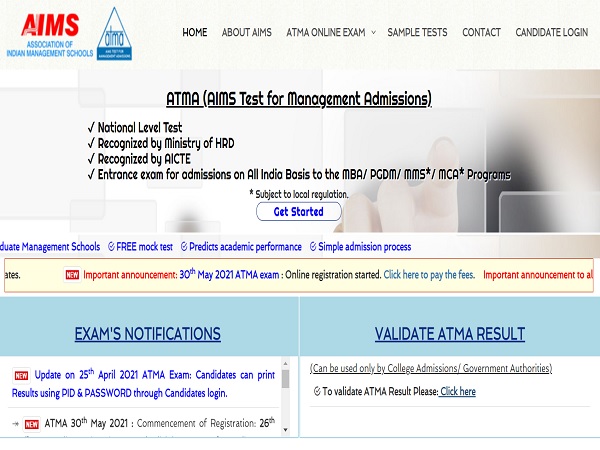
Task: Click checkmark icon before Predicts academic performance
Action: pos(182,247)
